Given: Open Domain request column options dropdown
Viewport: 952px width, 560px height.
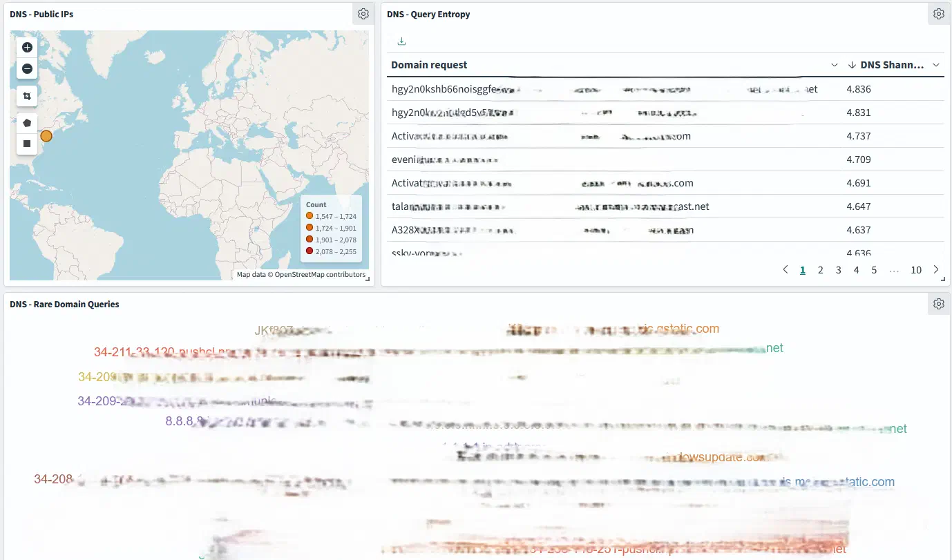Looking at the screenshot, I should tap(835, 65).
